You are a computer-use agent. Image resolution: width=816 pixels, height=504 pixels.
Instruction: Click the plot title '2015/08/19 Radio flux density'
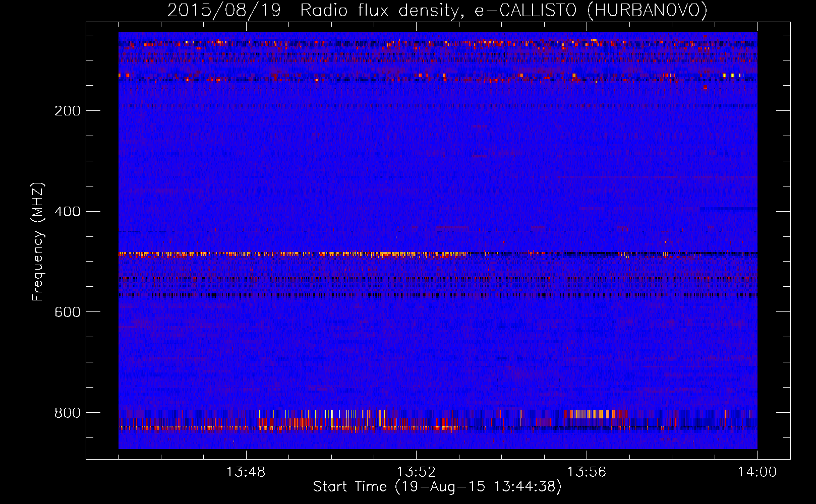437,10
